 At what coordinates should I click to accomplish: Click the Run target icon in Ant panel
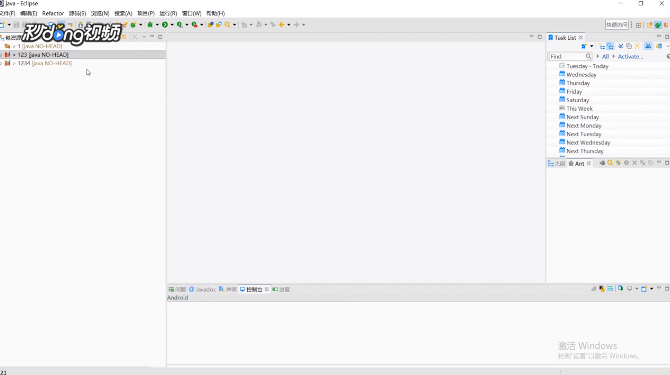[626, 163]
